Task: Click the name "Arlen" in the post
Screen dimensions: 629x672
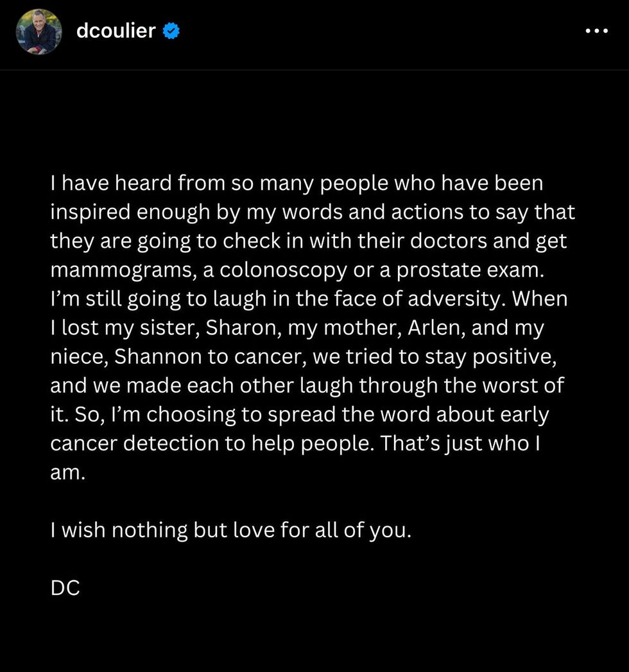Action: point(435,328)
